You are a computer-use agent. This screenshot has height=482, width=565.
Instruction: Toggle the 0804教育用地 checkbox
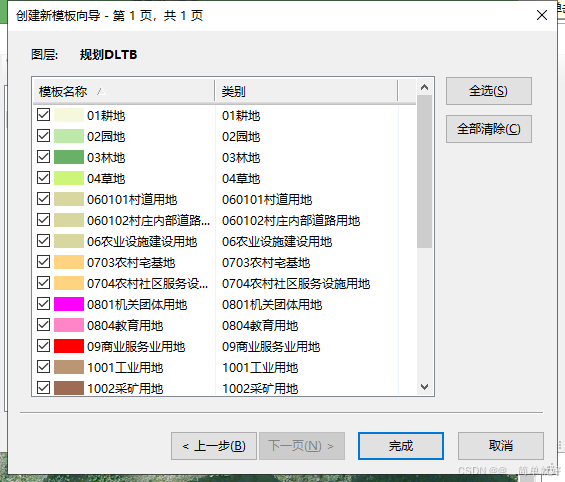(44, 325)
